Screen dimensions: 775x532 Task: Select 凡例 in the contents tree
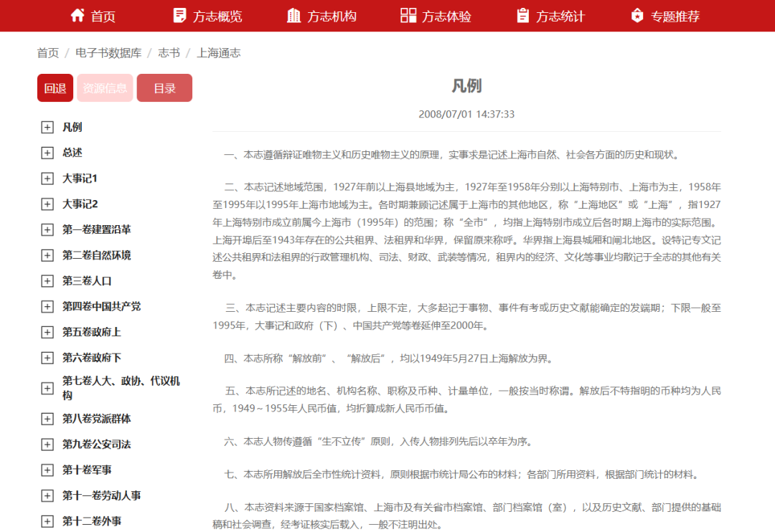pyautogui.click(x=72, y=128)
